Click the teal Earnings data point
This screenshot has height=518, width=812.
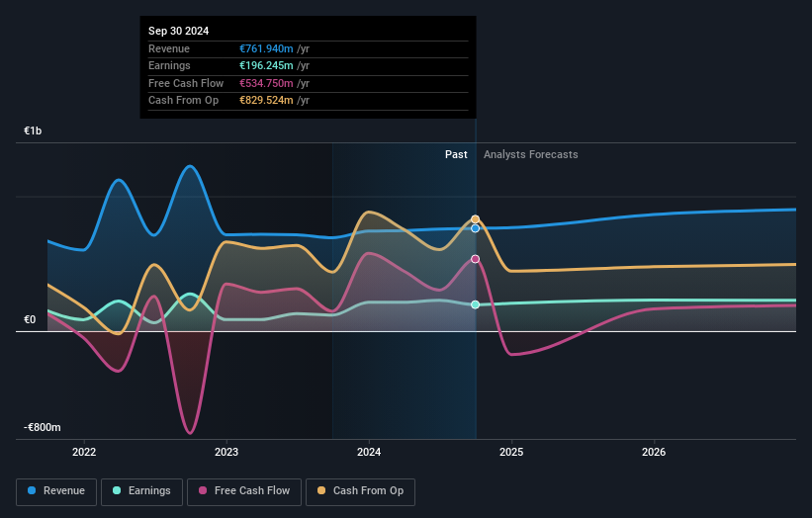[476, 304]
